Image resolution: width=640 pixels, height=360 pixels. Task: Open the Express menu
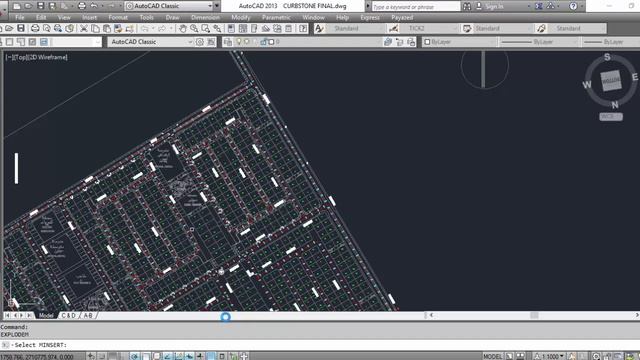(x=370, y=18)
